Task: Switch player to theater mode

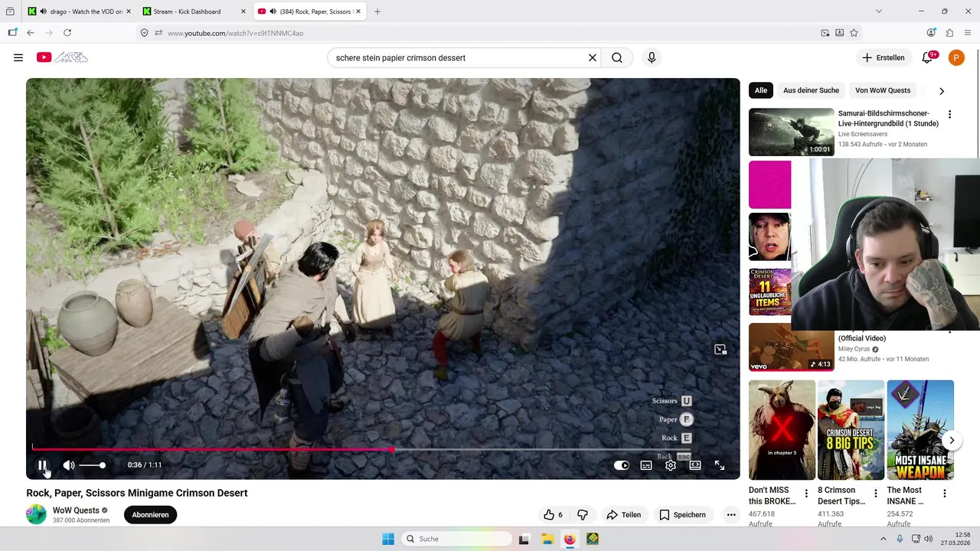Action: pyautogui.click(x=695, y=465)
